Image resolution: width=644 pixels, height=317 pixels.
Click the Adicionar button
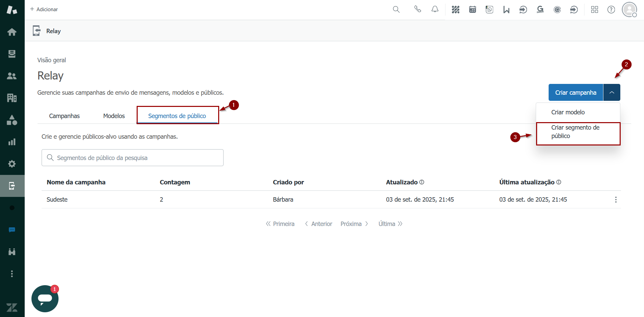point(44,9)
